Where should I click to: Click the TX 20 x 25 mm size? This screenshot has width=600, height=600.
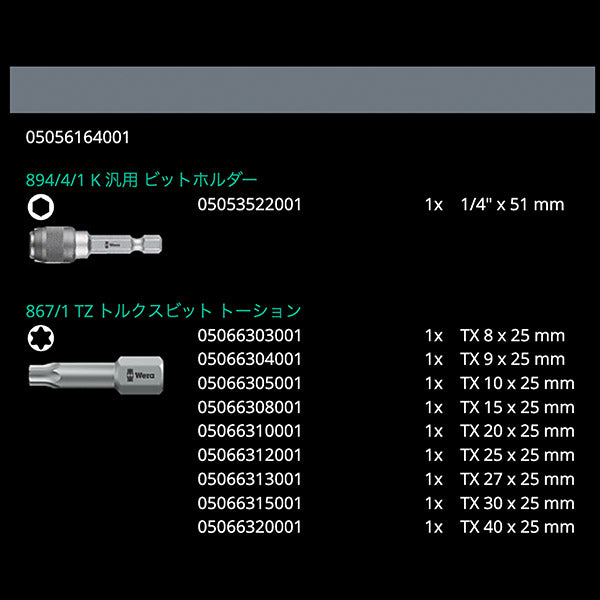tap(517, 431)
